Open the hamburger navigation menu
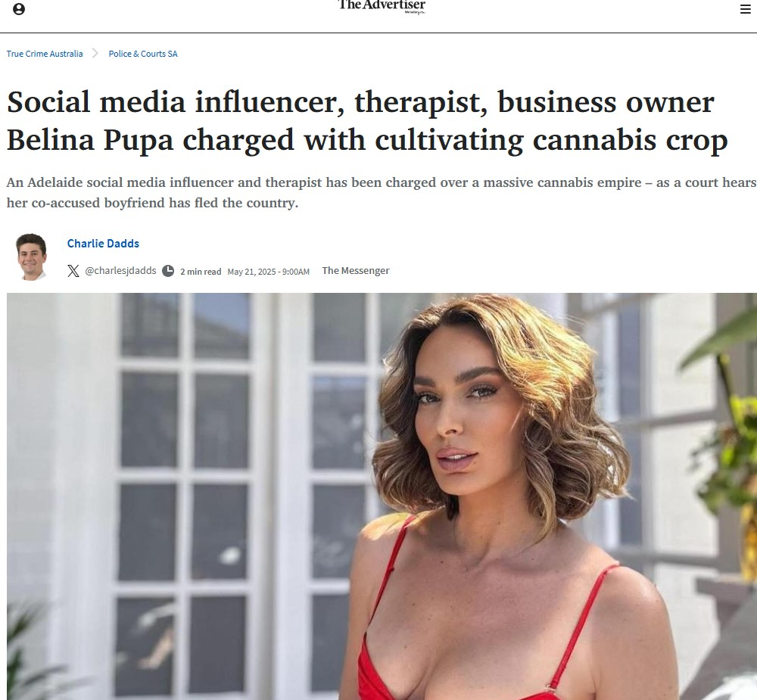The height and width of the screenshot is (700, 757). (746, 9)
